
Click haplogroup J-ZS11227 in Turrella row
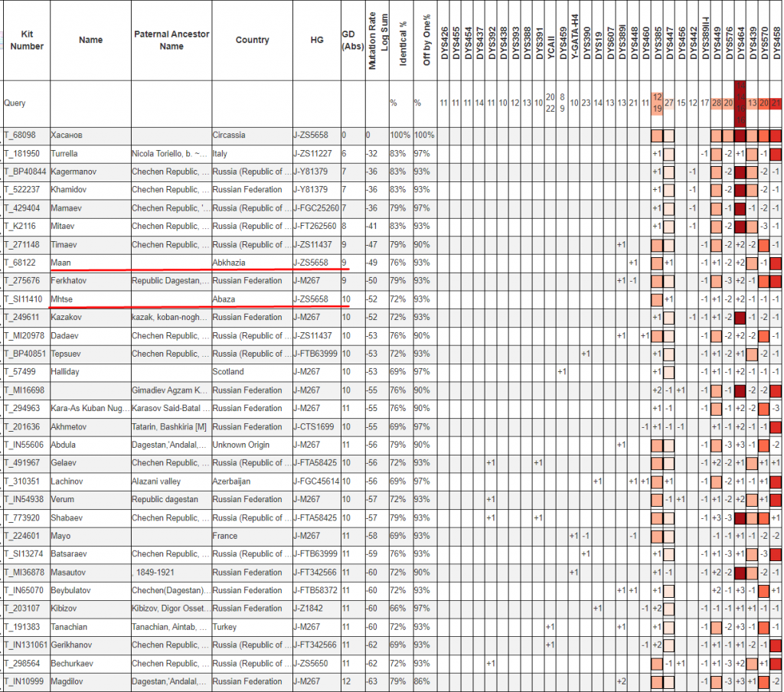[x=318, y=153]
